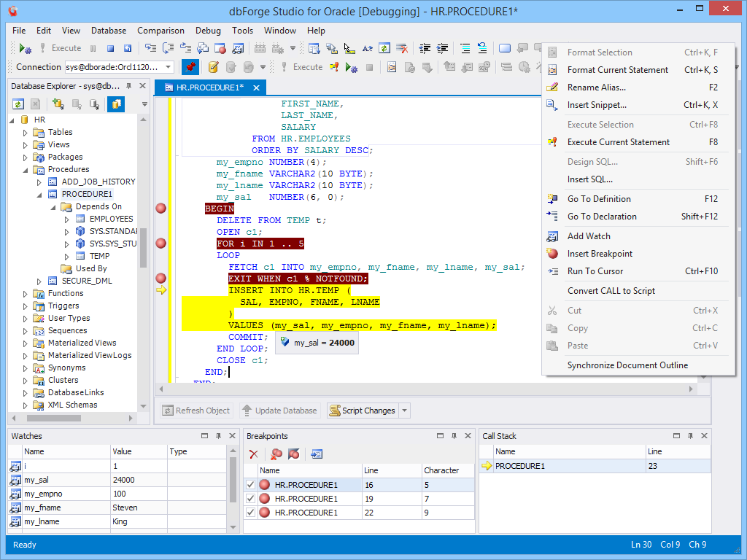Click the Stop square icon in top toolbar
The height and width of the screenshot is (560, 747).
111,48
